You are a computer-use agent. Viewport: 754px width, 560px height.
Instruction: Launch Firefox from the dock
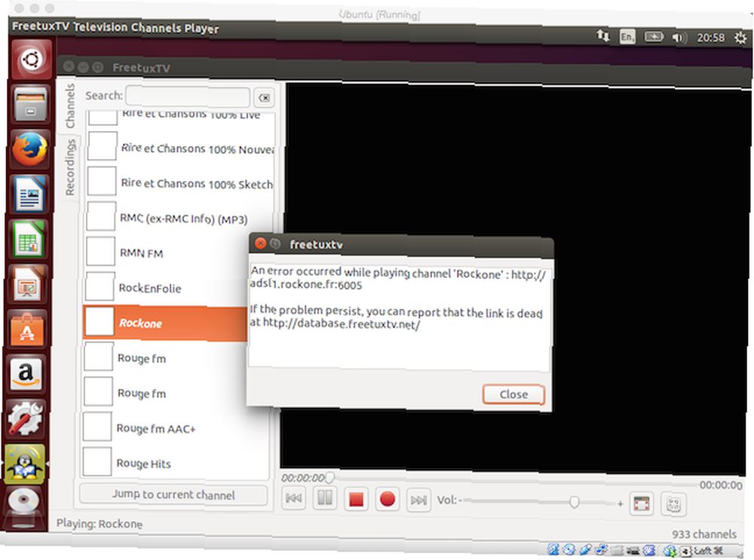29,149
